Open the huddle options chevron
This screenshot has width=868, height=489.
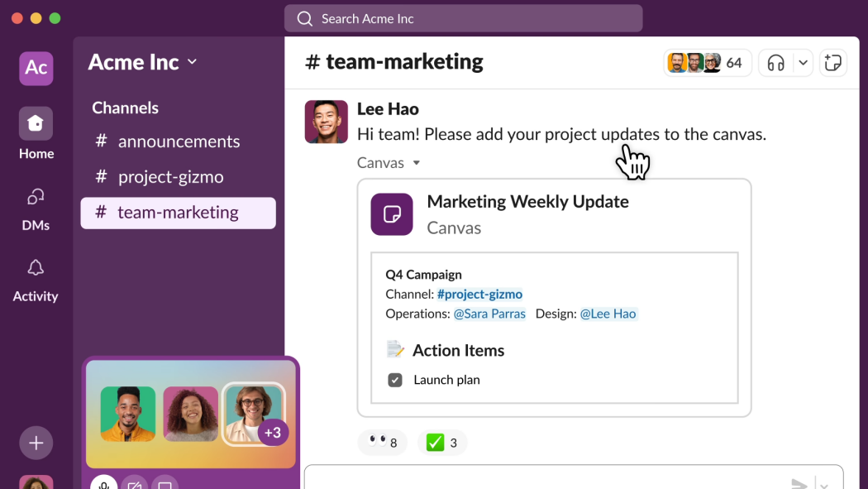[801, 62]
